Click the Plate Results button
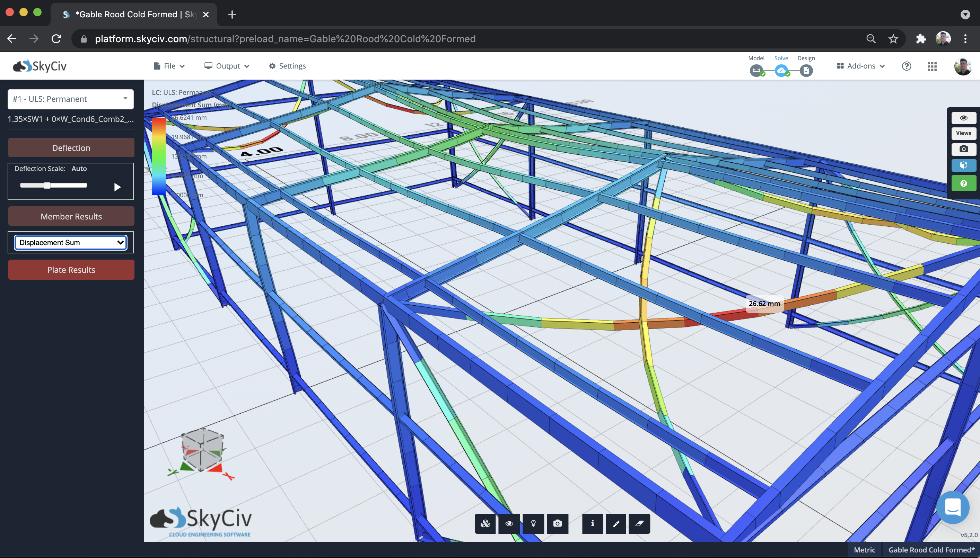 point(71,270)
